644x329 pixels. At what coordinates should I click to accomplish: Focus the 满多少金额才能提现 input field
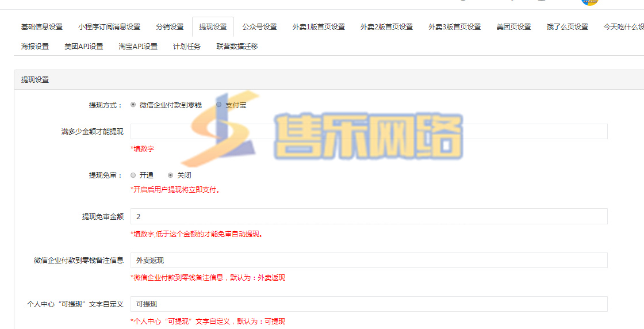pyautogui.click(x=369, y=132)
